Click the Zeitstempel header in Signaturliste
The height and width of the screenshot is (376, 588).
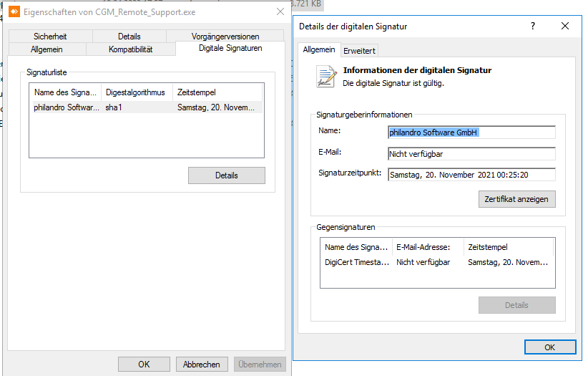(217, 92)
